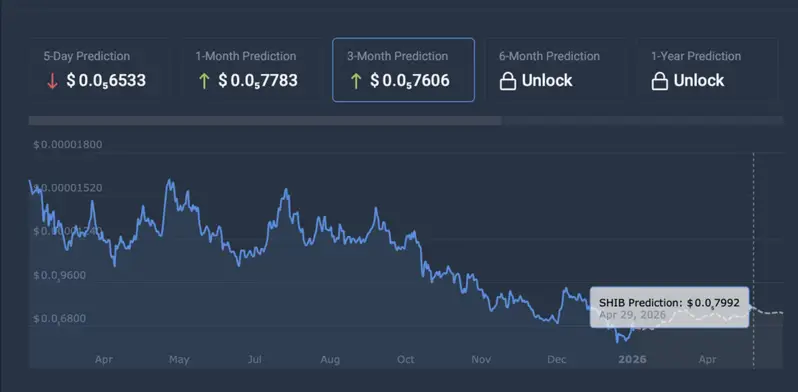This screenshot has height=392, width=798.
Task: Click the lock icon under 6-Month Prediction
Action: 508,81
